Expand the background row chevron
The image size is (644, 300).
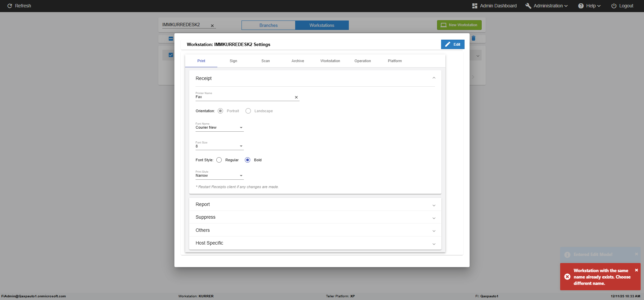click(478, 56)
